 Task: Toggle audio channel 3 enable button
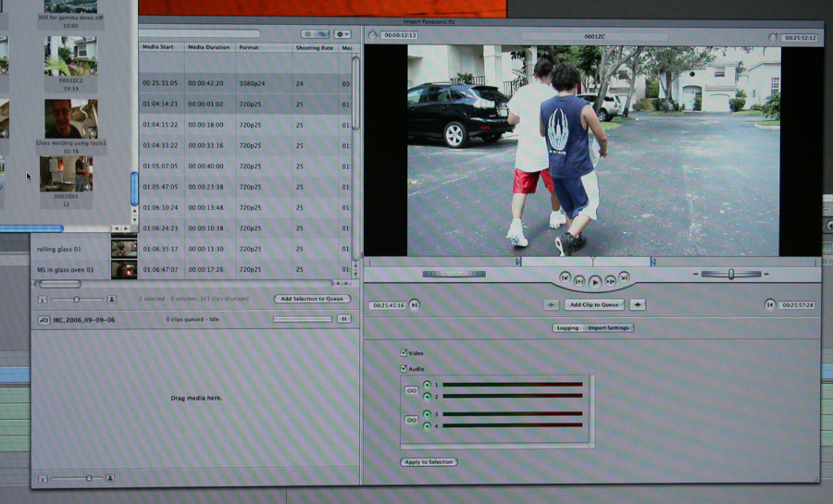[427, 414]
